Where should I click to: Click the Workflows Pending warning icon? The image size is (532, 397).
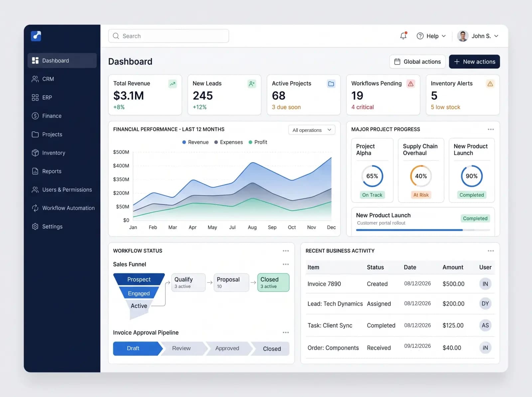coord(411,84)
